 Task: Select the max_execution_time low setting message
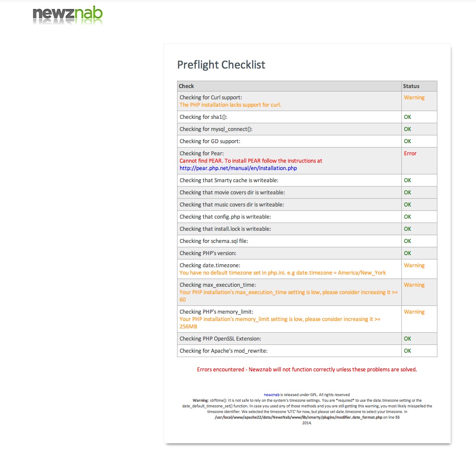[289, 296]
